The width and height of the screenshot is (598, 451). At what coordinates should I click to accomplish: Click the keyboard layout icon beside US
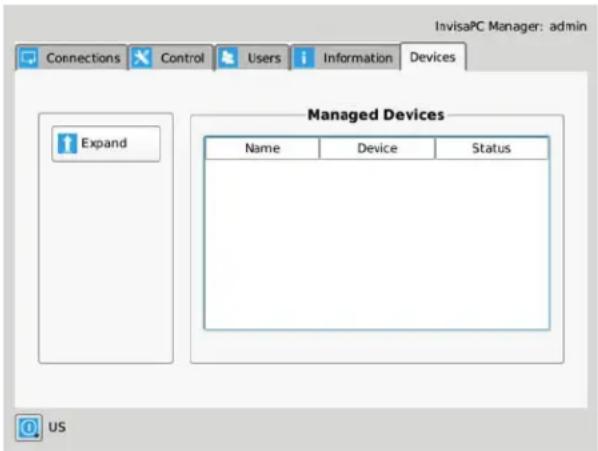[x=29, y=427]
